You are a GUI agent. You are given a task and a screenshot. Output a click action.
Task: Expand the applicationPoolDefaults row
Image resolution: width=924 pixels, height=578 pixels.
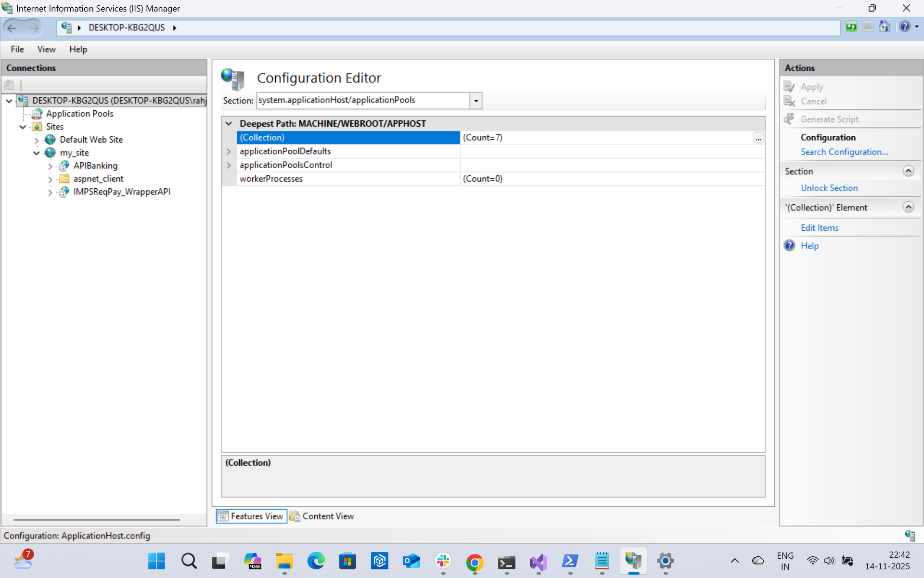pos(229,151)
